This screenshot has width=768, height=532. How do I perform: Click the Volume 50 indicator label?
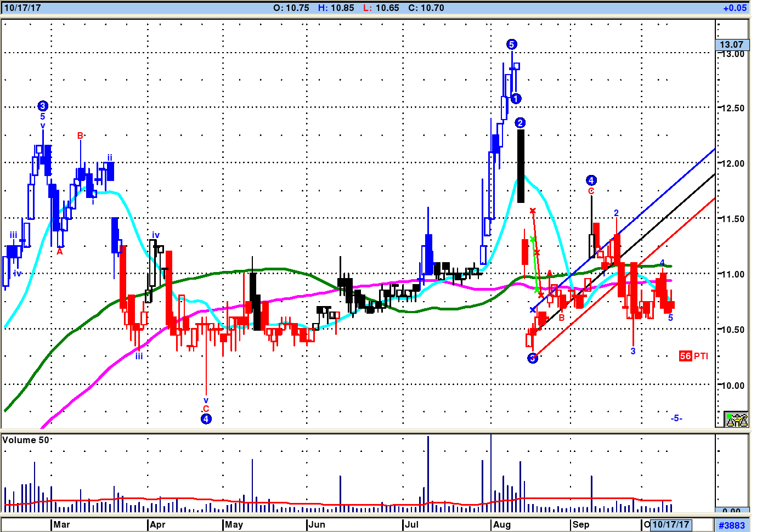pyautogui.click(x=26, y=440)
